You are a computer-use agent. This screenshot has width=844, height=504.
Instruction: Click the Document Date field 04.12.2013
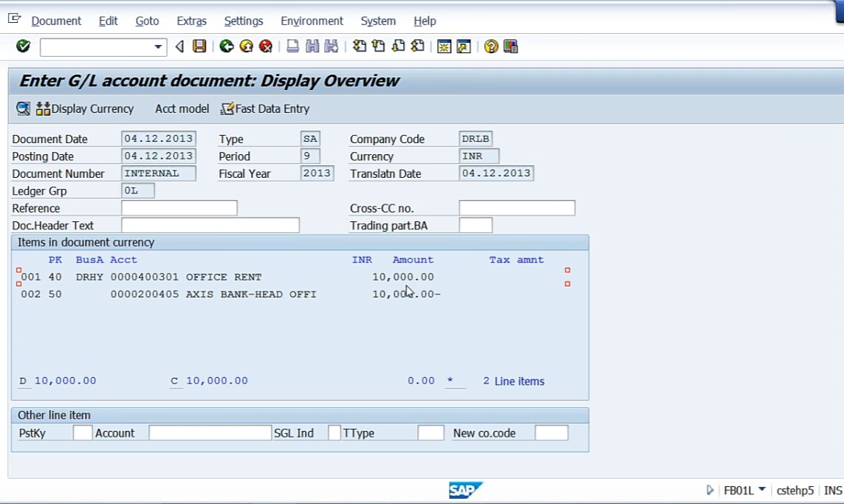click(159, 139)
